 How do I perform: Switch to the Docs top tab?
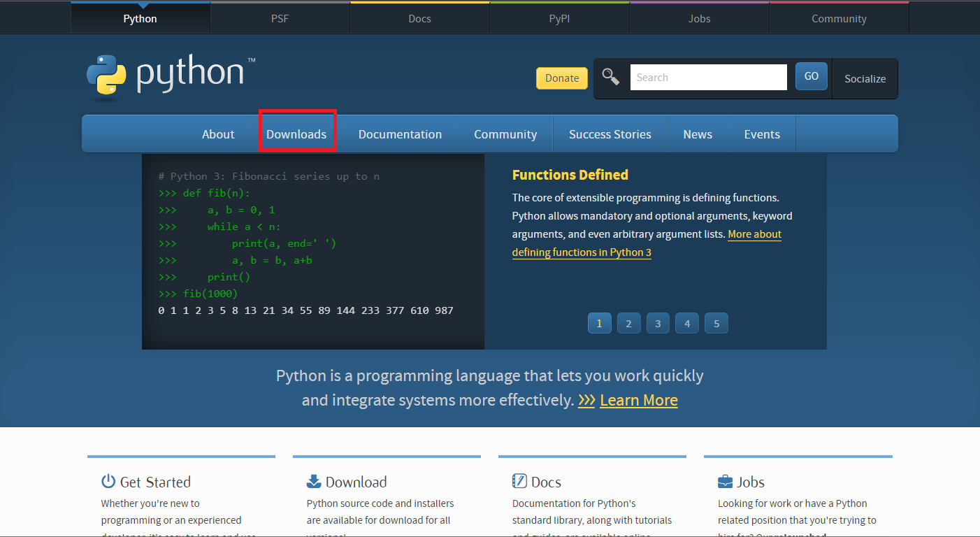pos(419,18)
